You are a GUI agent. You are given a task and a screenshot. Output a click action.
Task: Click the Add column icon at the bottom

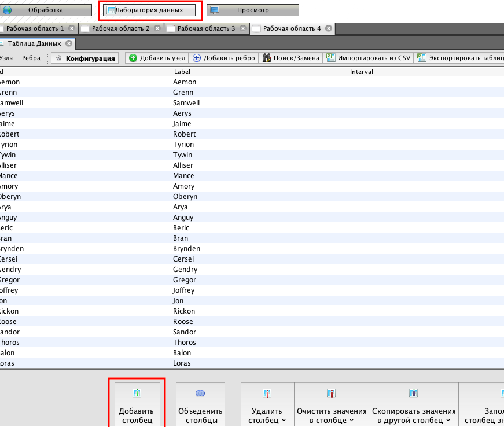tap(137, 393)
